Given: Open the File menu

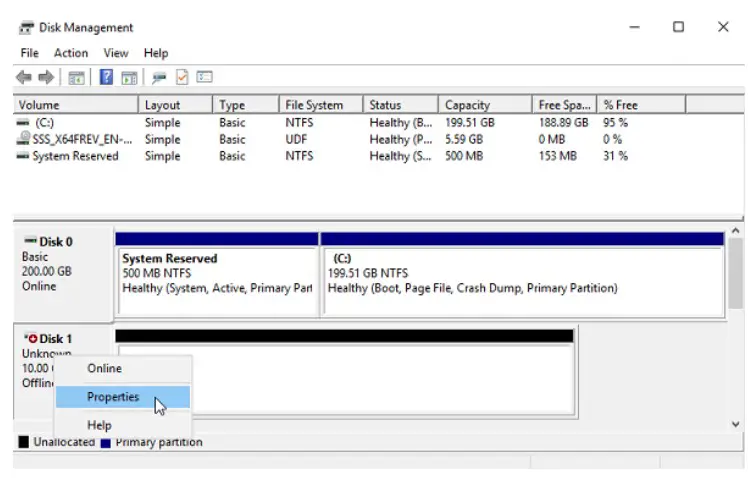Looking at the screenshot, I should (x=29, y=53).
